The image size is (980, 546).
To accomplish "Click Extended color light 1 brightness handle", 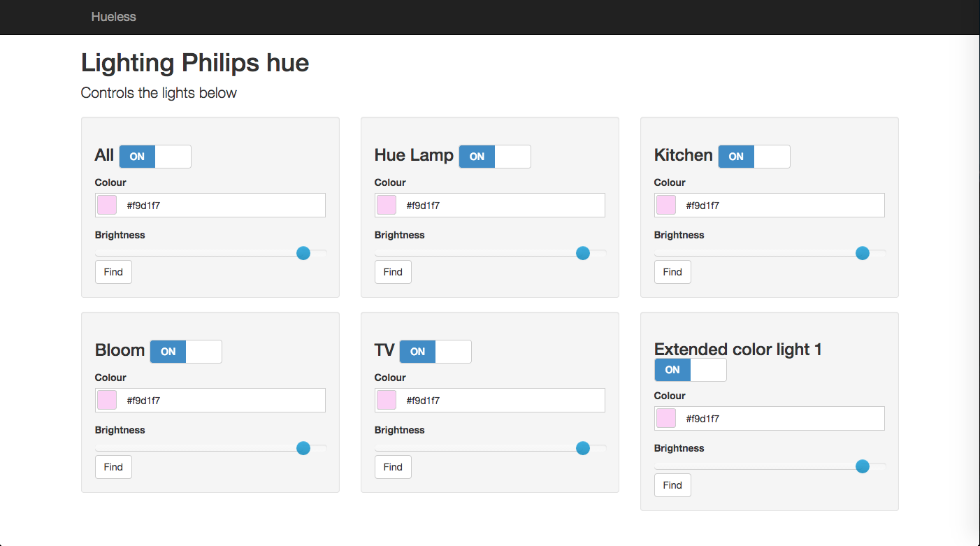I will (863, 466).
